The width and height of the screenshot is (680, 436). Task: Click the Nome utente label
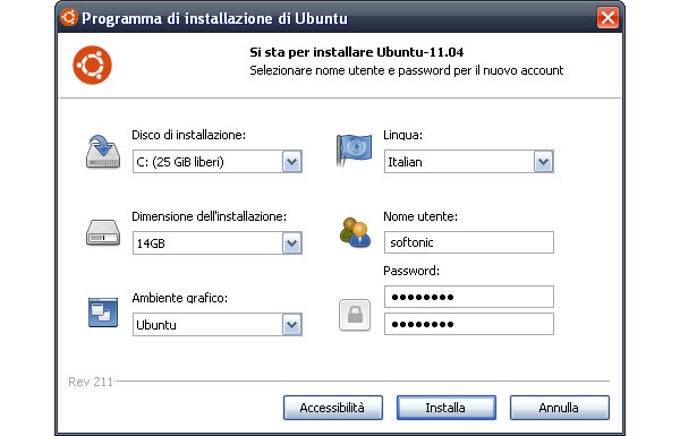420,216
